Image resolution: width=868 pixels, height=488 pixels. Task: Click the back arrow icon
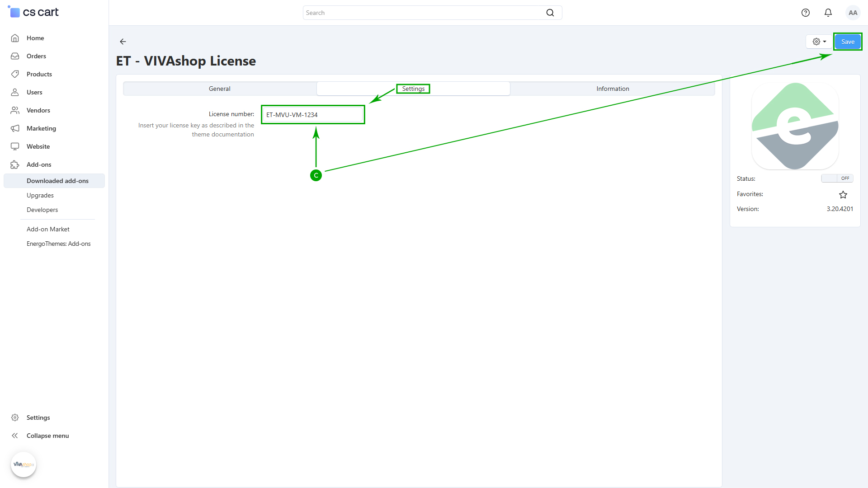pyautogui.click(x=123, y=42)
